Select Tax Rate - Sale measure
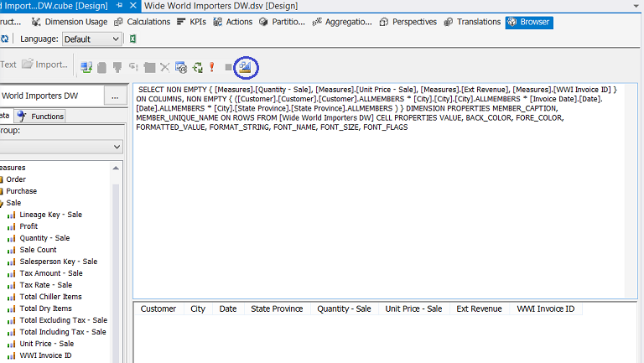Viewport: 644px width, 363px height. tap(45, 285)
